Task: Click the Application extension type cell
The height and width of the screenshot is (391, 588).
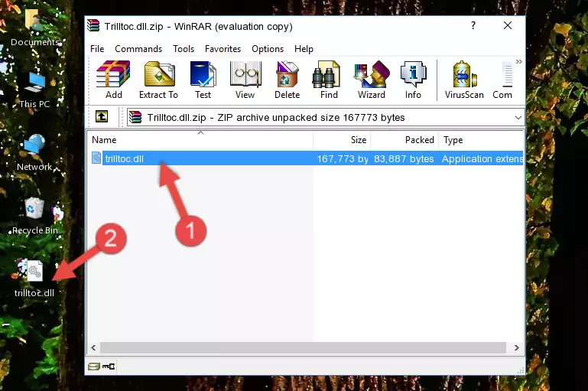Action: (482, 158)
